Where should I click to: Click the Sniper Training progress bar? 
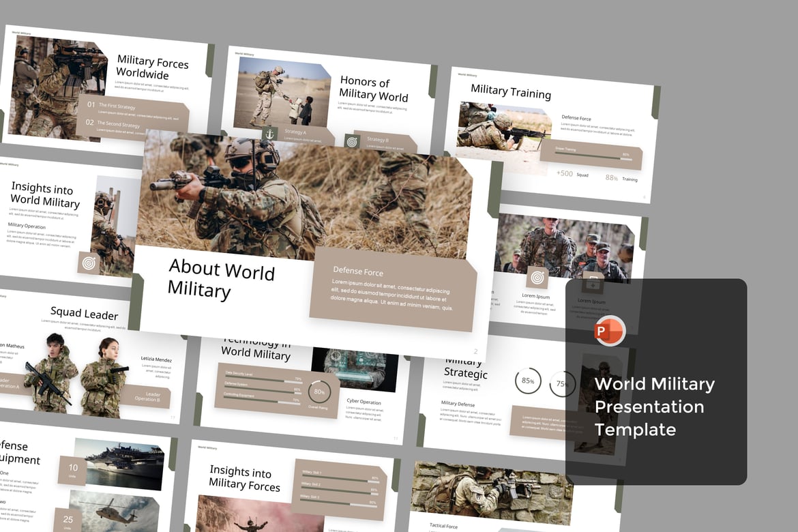(x=593, y=156)
